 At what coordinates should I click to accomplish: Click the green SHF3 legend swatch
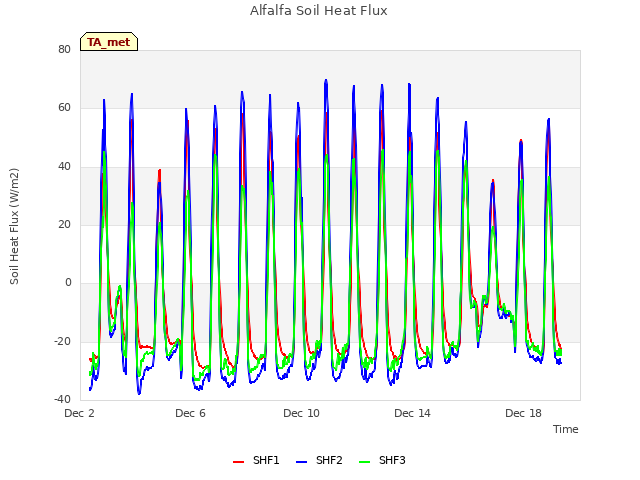(x=364, y=462)
